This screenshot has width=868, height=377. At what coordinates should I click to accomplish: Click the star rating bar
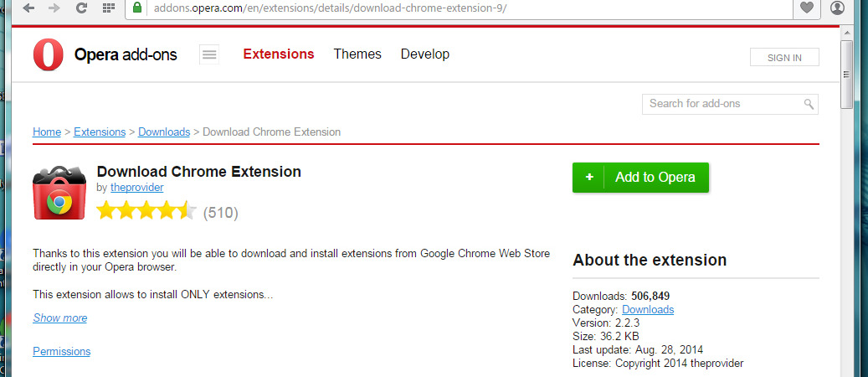146,212
